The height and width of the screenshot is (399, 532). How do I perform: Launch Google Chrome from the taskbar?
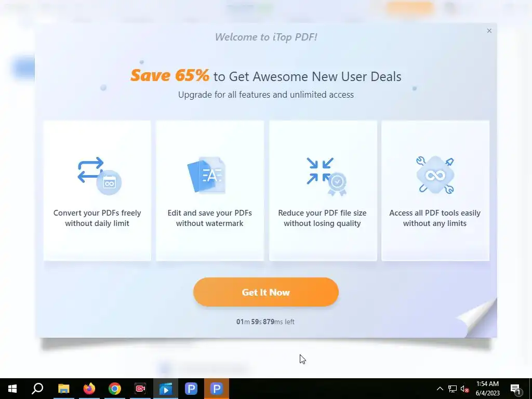115,389
